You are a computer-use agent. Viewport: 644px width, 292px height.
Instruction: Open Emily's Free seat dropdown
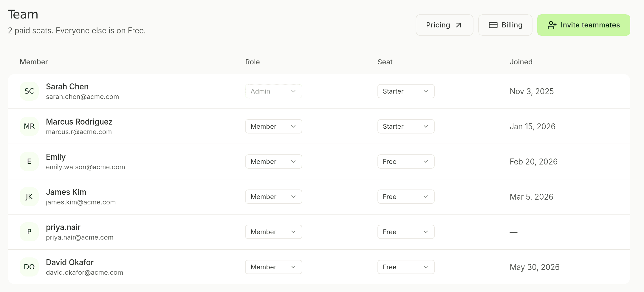click(406, 161)
